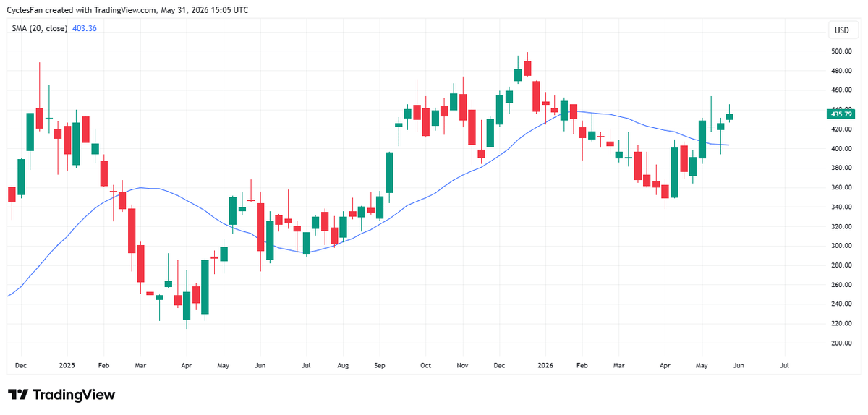Screen dimensions: 868x415
Task: Click the 500.00 price axis label
Action: point(841,51)
